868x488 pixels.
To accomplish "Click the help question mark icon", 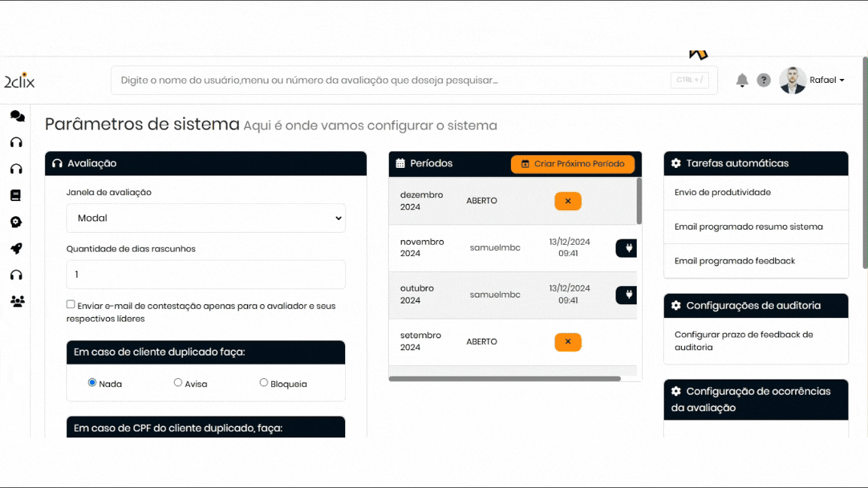I will point(763,81).
